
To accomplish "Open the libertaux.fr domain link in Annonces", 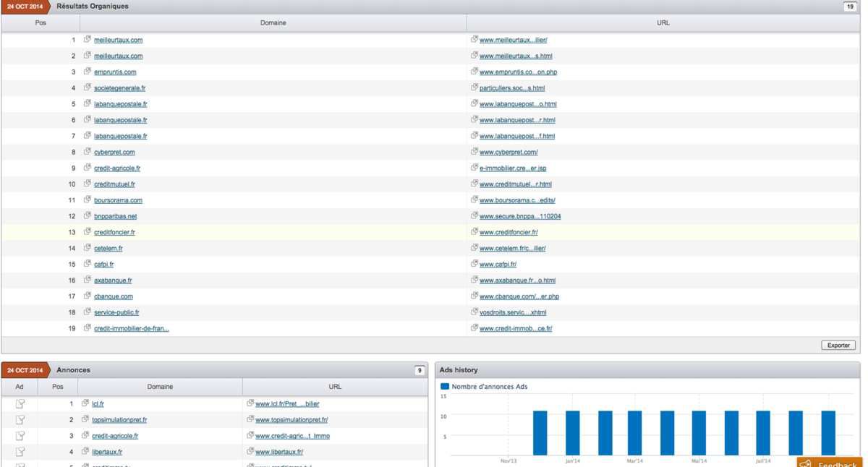I will point(106,452).
